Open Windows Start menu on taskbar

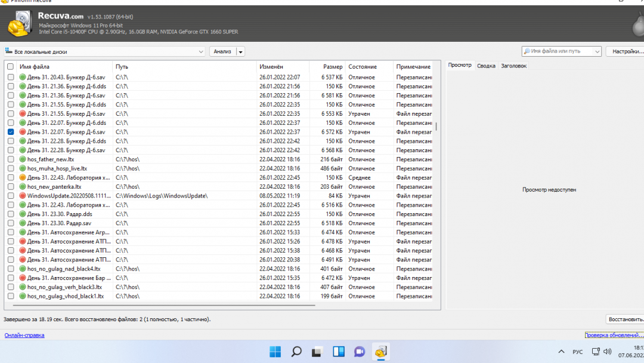point(275,352)
